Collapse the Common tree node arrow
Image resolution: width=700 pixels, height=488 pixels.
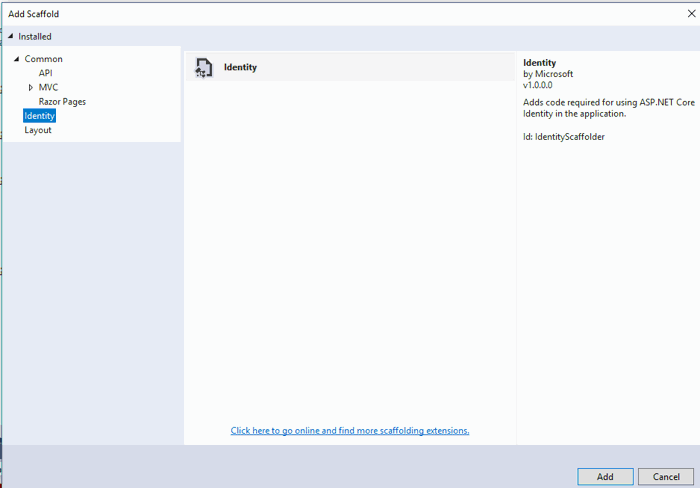click(17, 60)
